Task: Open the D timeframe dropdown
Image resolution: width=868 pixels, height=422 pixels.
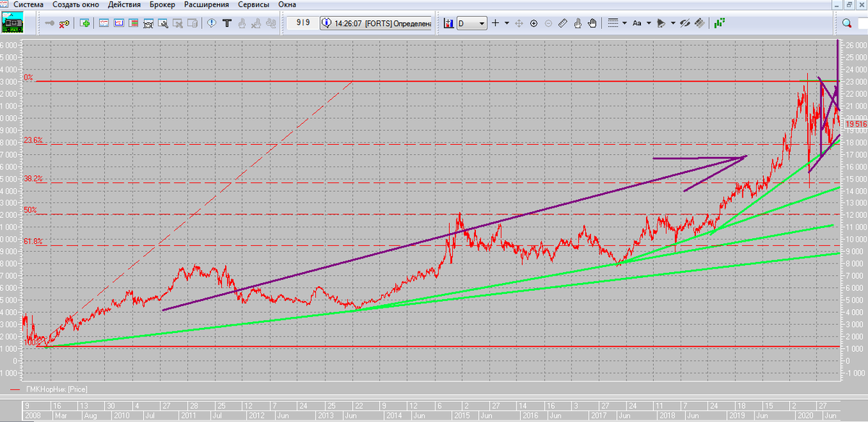Action: [x=472, y=23]
